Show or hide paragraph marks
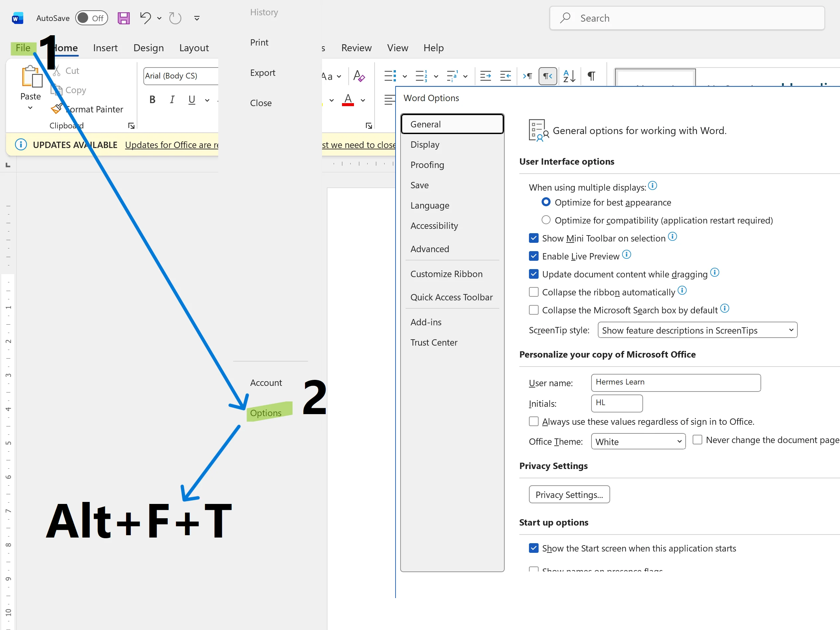Viewport: 840px width, 630px height. (591, 76)
